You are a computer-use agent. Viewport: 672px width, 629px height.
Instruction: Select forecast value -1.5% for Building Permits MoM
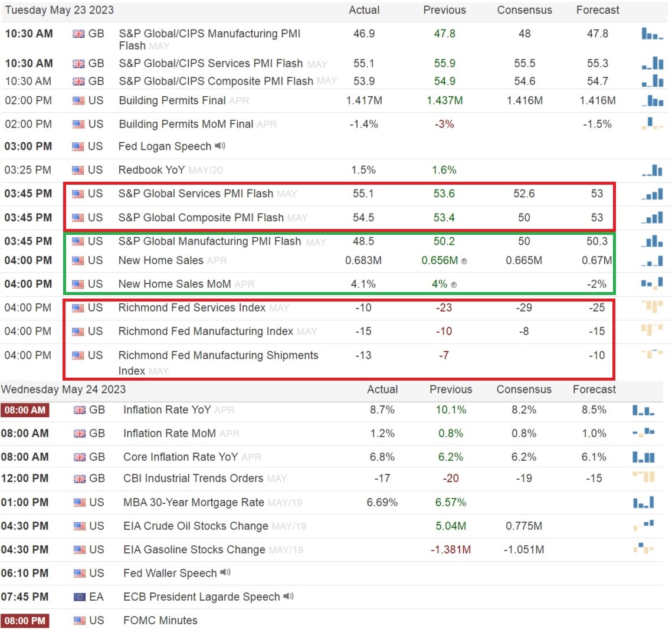[x=597, y=125]
